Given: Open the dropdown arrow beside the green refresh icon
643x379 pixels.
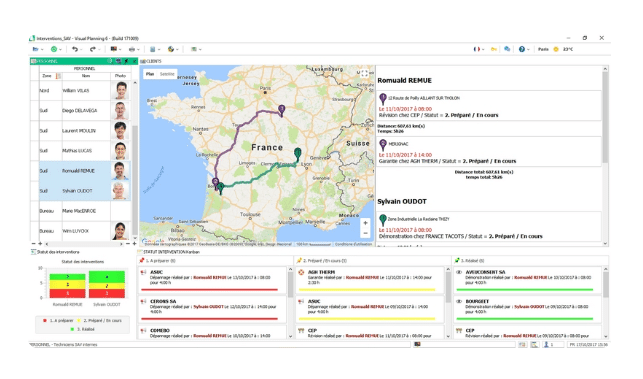Looking at the screenshot, I should point(60,50).
